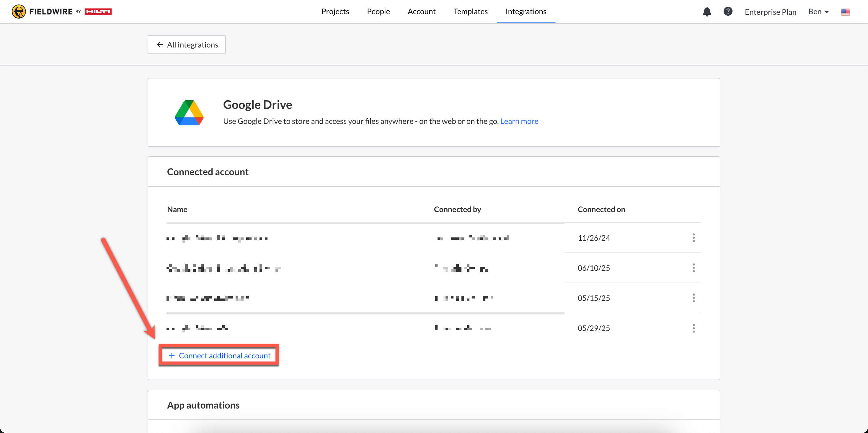Switch to the People tab

pos(378,12)
